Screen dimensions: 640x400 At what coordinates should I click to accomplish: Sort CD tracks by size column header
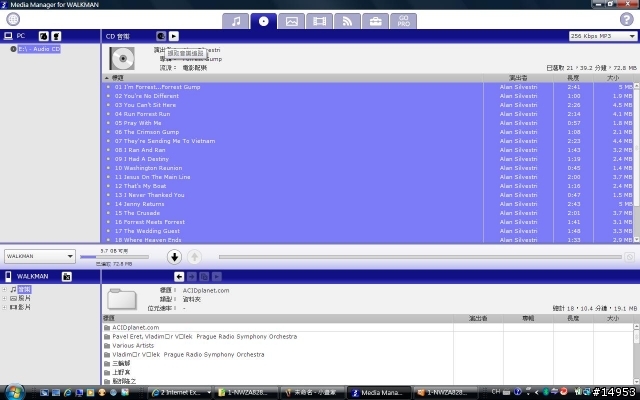click(613, 78)
